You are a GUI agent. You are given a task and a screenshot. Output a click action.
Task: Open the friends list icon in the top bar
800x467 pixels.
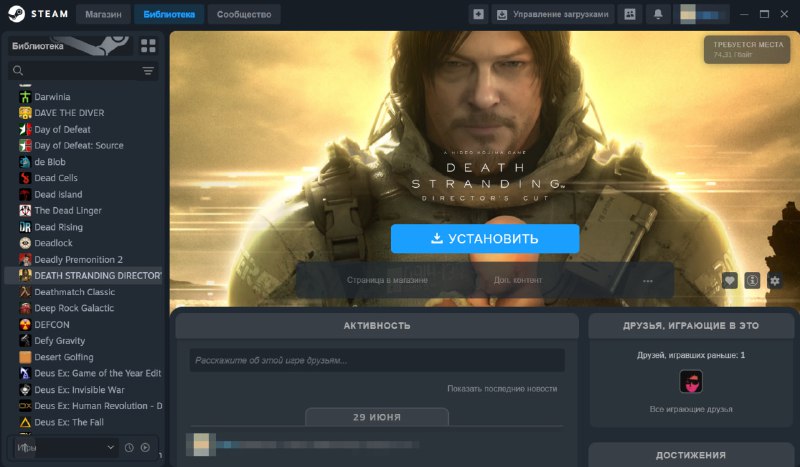(630, 14)
